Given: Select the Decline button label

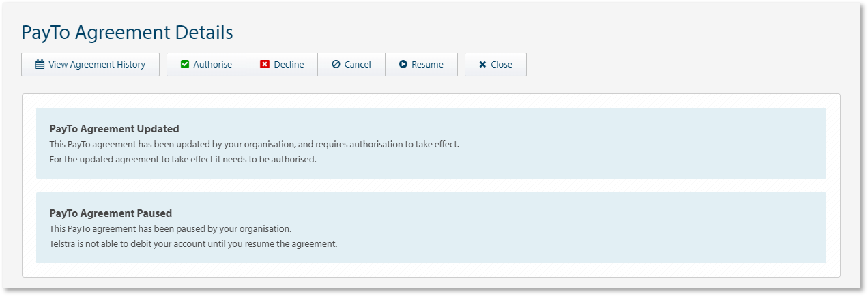Looking at the screenshot, I should coord(289,65).
